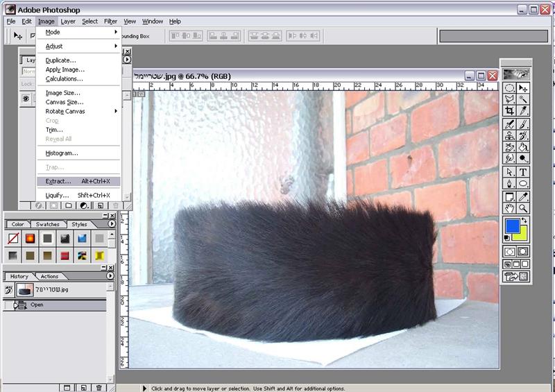The height and width of the screenshot is (392, 555).
Task: Select the Type tool
Action: [x=523, y=172]
